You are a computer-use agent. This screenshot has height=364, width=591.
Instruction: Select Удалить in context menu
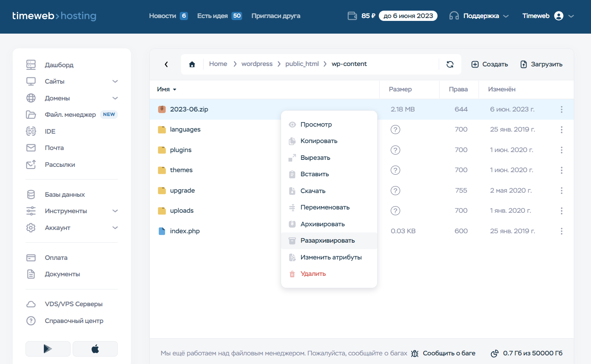tap(313, 274)
